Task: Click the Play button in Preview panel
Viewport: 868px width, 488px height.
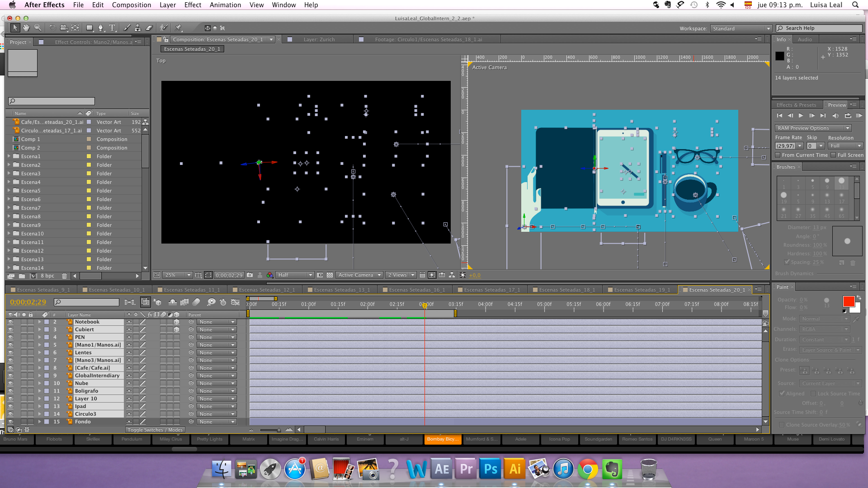Action: coord(801,116)
